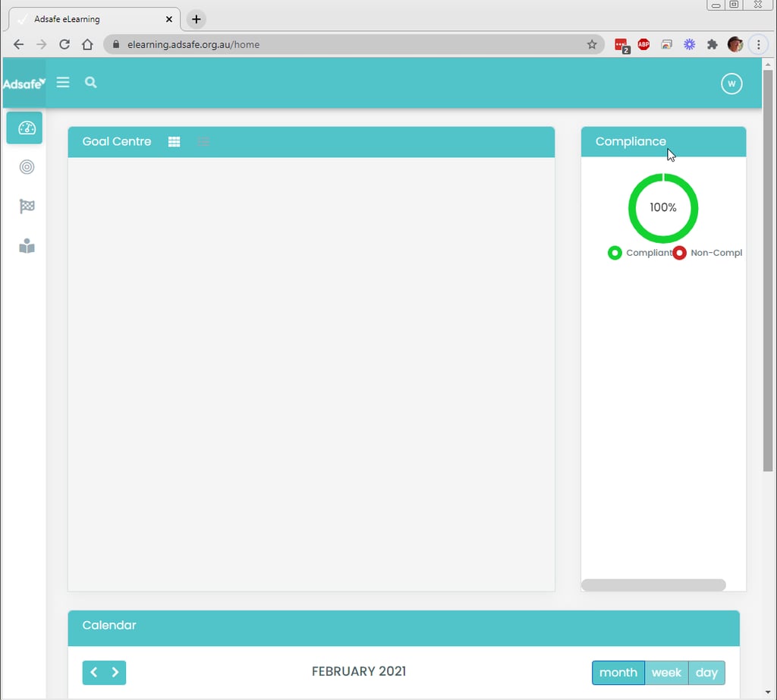Open the blue gear-shaped extension icon

pyautogui.click(x=689, y=45)
